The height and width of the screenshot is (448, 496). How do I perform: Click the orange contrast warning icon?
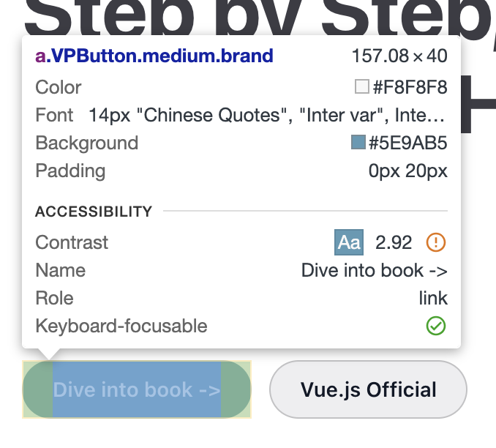click(x=436, y=242)
